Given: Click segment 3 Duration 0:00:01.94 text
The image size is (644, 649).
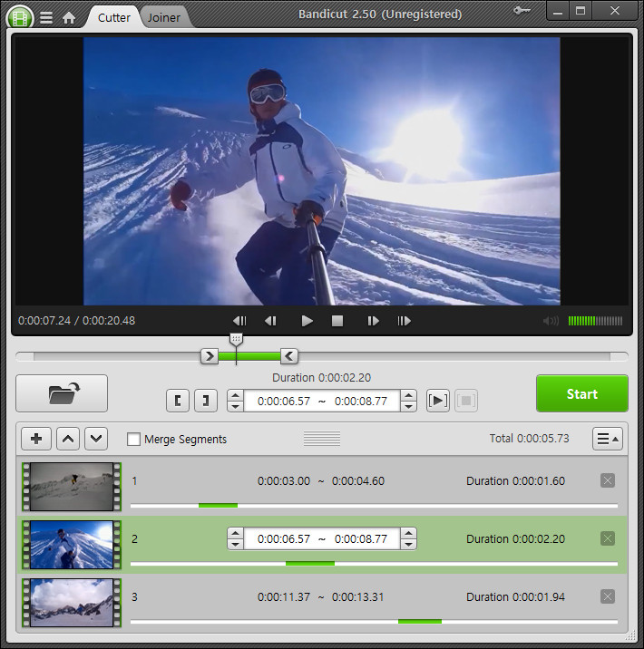Looking at the screenshot, I should coord(515,596).
